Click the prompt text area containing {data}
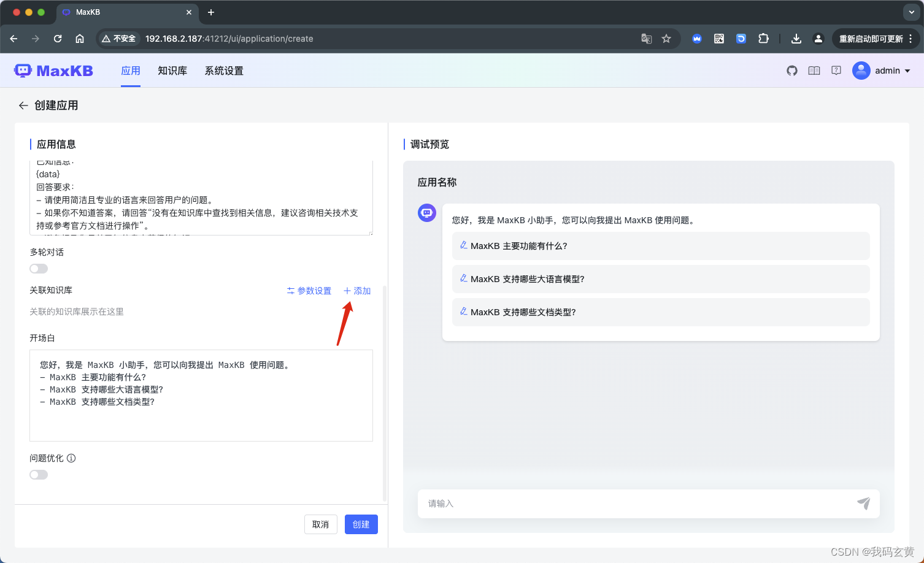 [201, 198]
